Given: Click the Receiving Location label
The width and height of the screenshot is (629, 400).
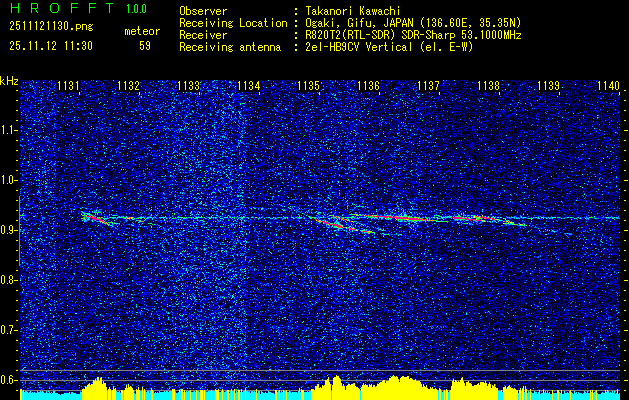Looking at the screenshot, I should point(233,23).
